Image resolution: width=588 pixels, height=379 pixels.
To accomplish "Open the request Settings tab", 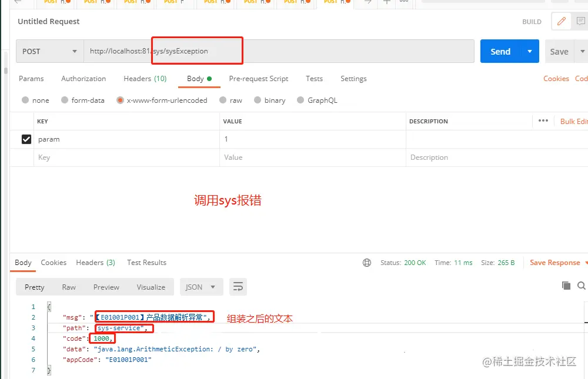I will (353, 79).
